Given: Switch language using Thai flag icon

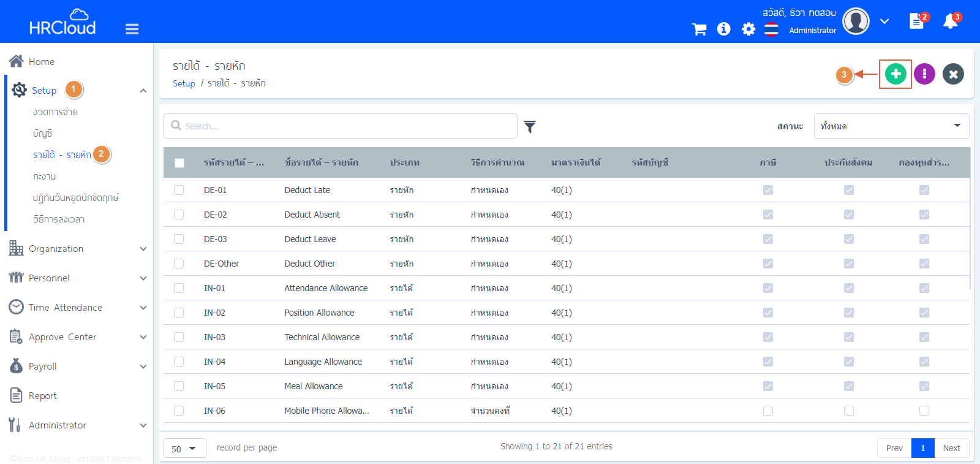Looking at the screenshot, I should tap(771, 29).
